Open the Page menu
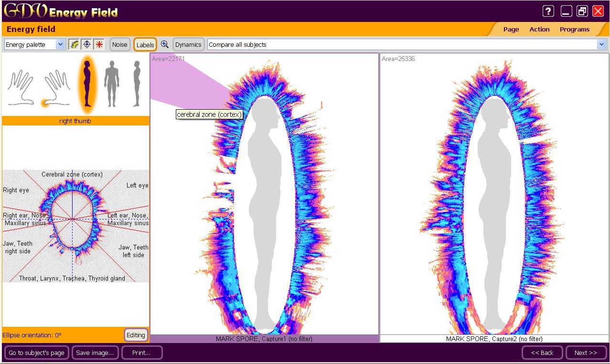The width and height of the screenshot is (610, 364). pyautogui.click(x=511, y=29)
